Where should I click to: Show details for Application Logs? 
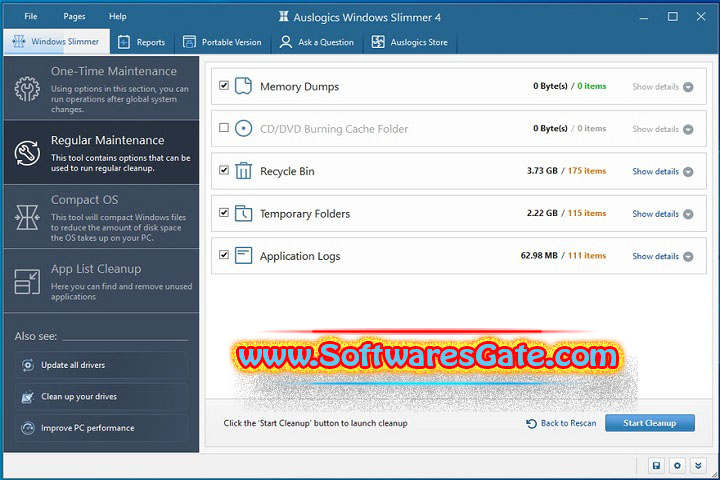[655, 256]
